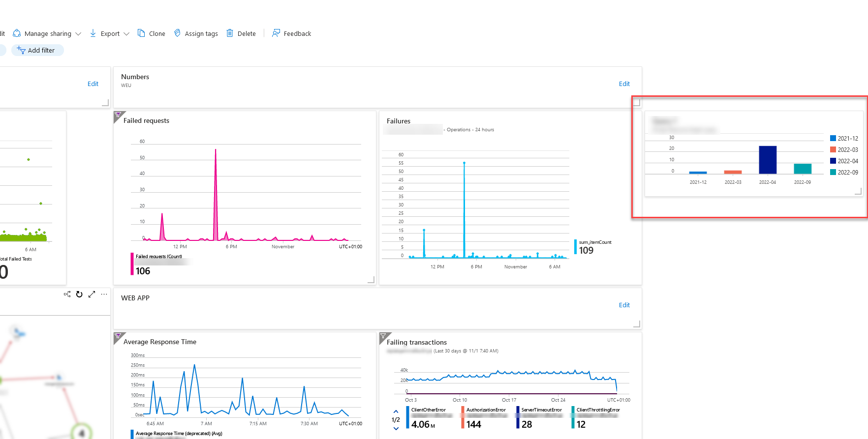868x439 pixels.
Task: Click the Delete trash icon
Action: pos(230,33)
